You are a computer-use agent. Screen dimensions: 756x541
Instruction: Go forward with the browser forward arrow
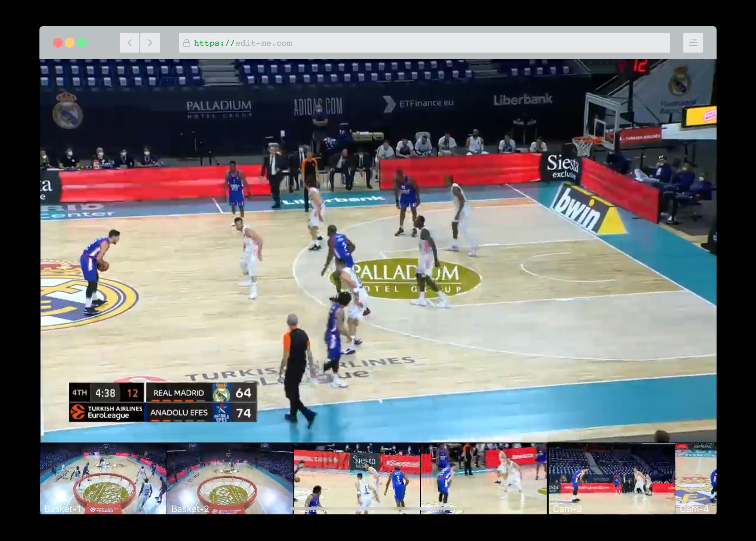(150, 43)
